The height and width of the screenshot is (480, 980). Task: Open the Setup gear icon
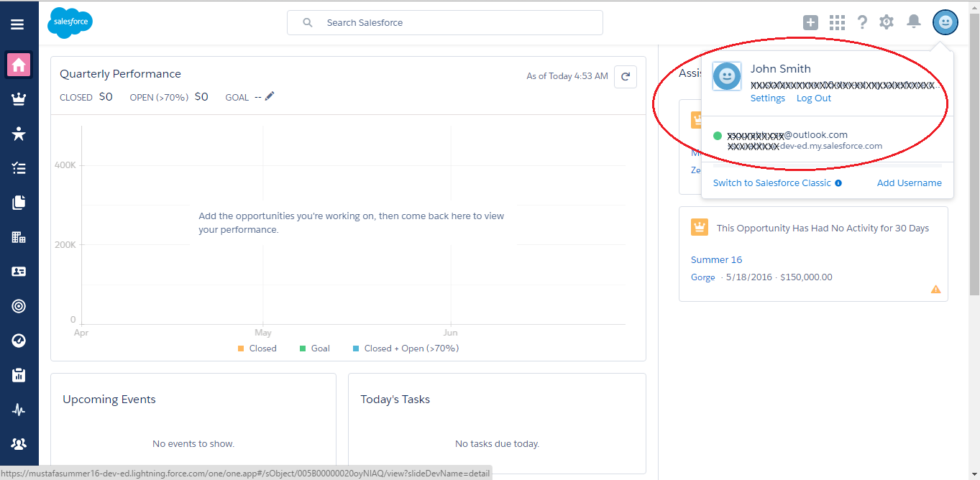coord(887,22)
